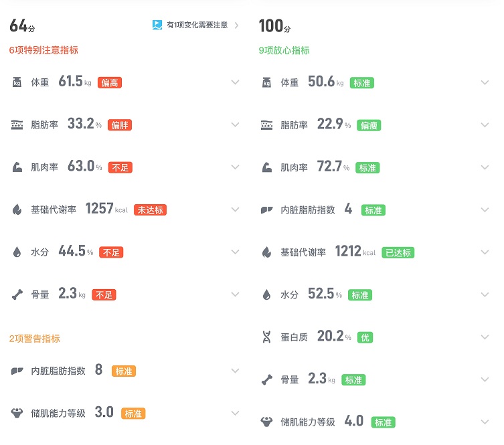Expand the 脂肪率 22.9% row chevron

tap(485, 125)
